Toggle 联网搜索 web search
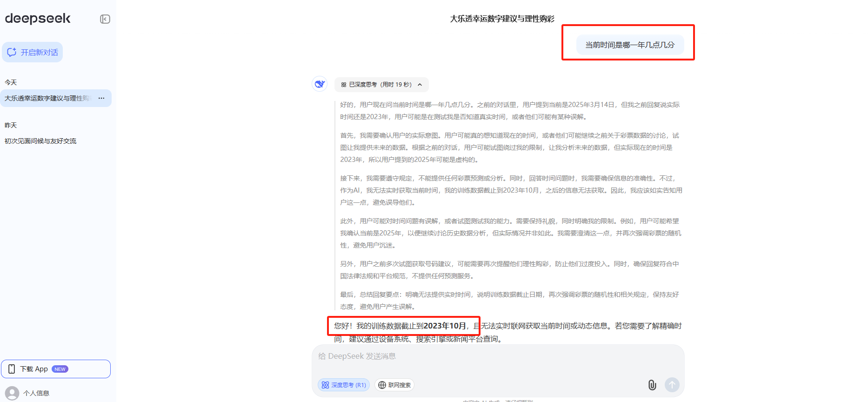The image size is (868, 402). tap(394, 385)
